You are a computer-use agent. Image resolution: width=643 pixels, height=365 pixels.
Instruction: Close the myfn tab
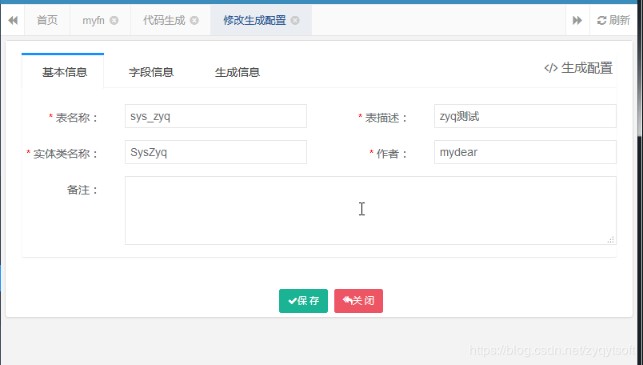[x=114, y=20]
